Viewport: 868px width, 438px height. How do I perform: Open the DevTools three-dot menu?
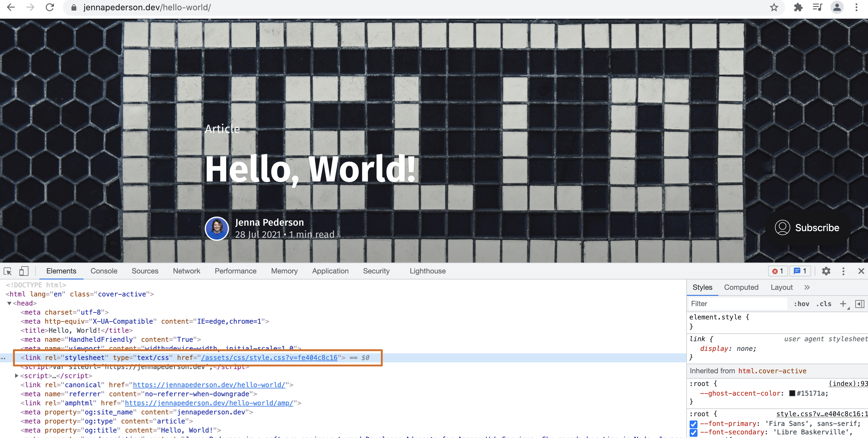[843, 271]
